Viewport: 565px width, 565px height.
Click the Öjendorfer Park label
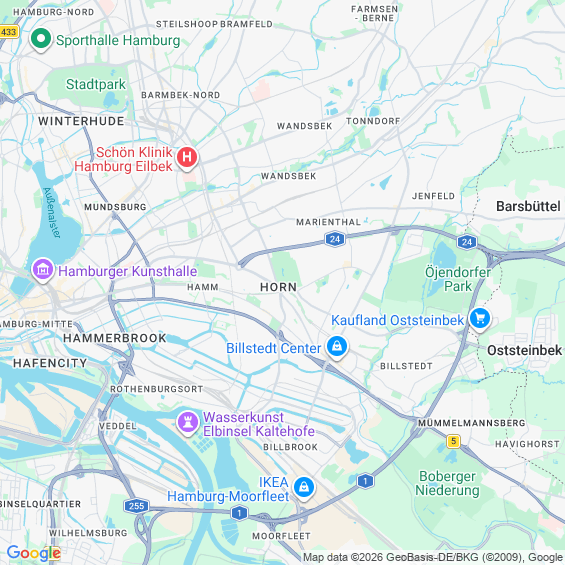click(458, 279)
